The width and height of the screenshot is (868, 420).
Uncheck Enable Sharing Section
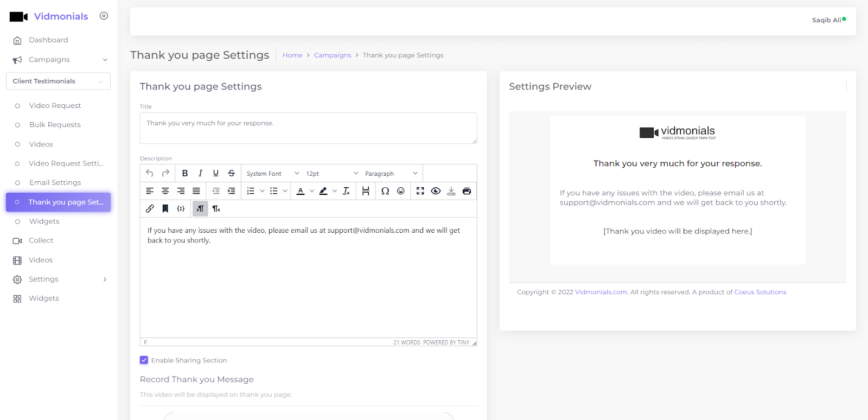click(144, 360)
